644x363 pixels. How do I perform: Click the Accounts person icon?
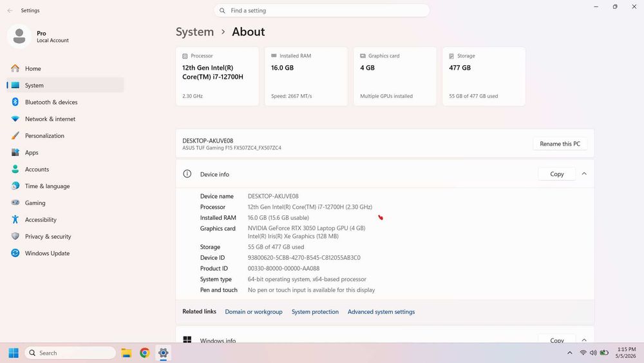point(15,169)
